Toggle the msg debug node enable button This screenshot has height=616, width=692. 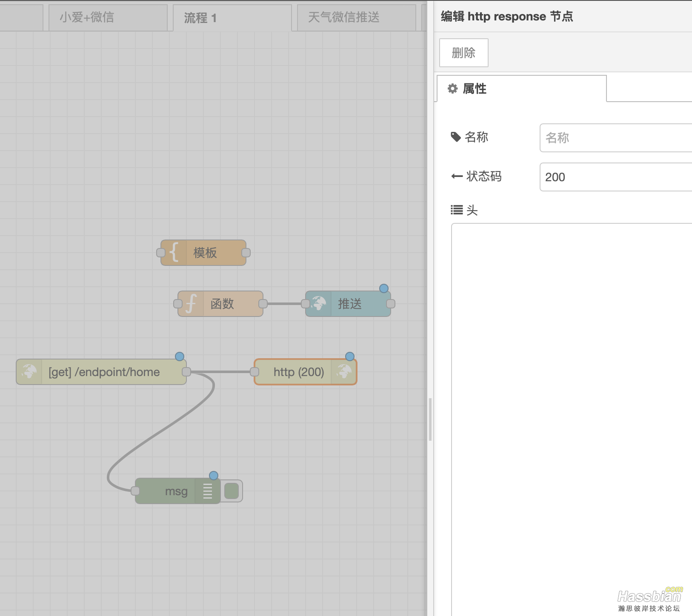tap(232, 491)
